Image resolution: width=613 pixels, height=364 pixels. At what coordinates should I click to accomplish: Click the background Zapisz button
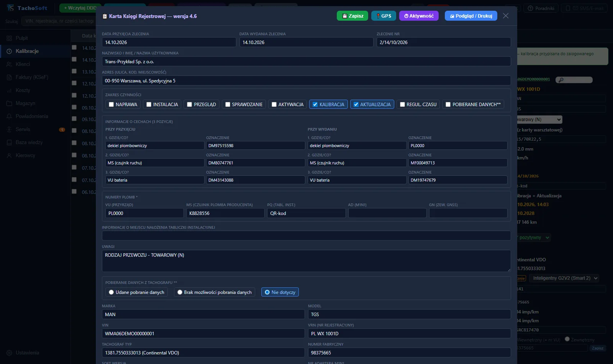click(597, 348)
